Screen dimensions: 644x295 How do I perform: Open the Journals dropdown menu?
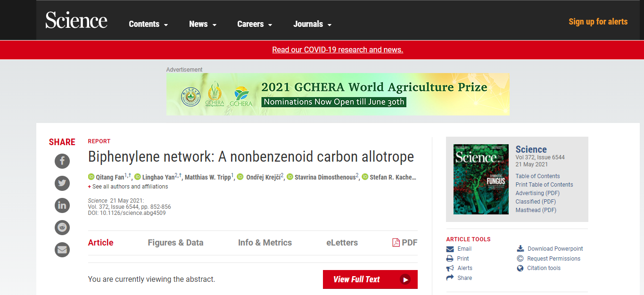click(x=313, y=24)
